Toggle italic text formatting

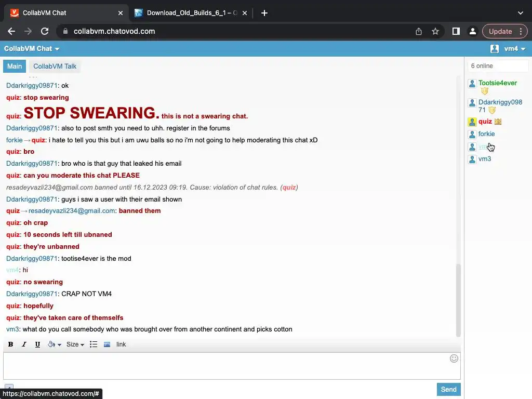(24, 344)
